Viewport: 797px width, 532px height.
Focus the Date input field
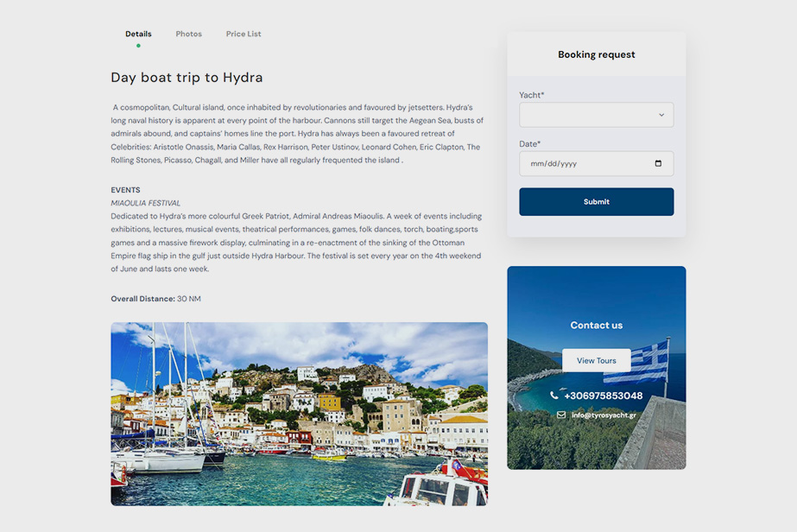point(596,164)
